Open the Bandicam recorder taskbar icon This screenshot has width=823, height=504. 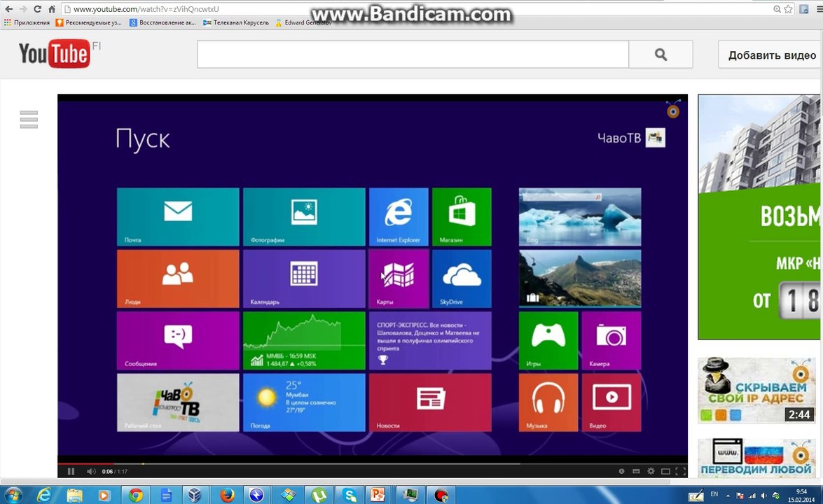coord(441,495)
